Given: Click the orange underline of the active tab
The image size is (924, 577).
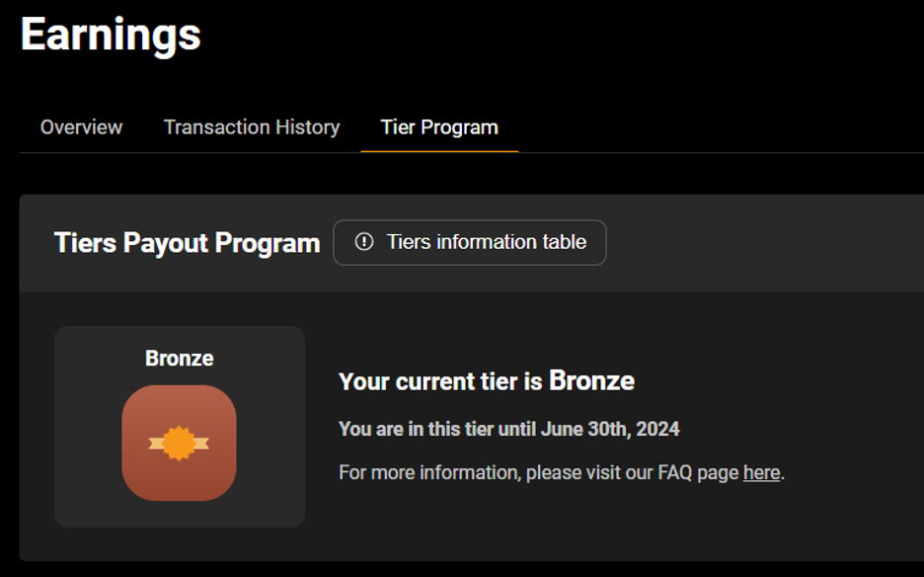Looking at the screenshot, I should click(x=439, y=151).
